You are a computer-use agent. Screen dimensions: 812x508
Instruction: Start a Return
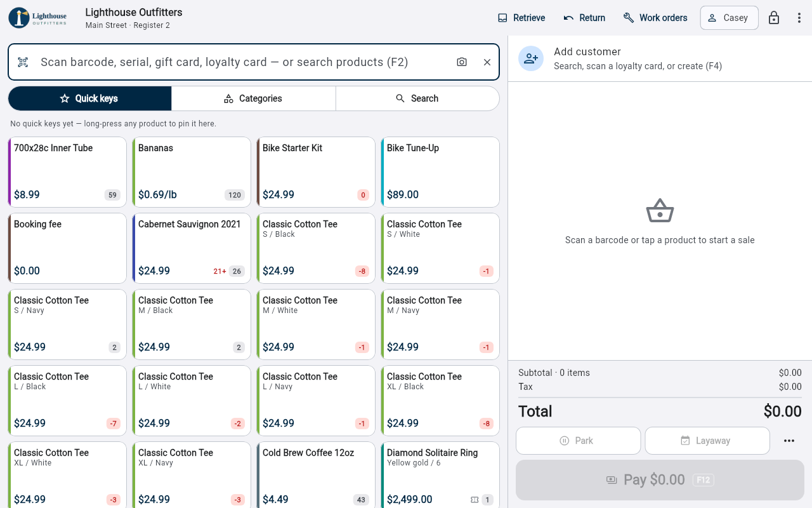(584, 18)
